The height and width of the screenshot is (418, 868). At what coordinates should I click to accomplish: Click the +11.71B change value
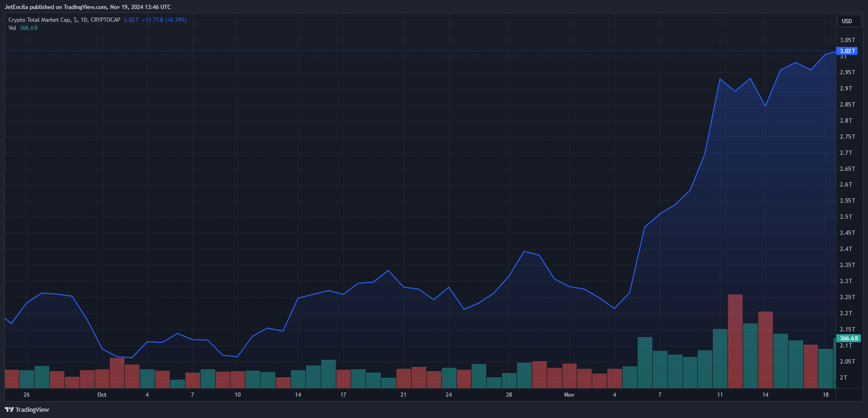click(x=152, y=20)
